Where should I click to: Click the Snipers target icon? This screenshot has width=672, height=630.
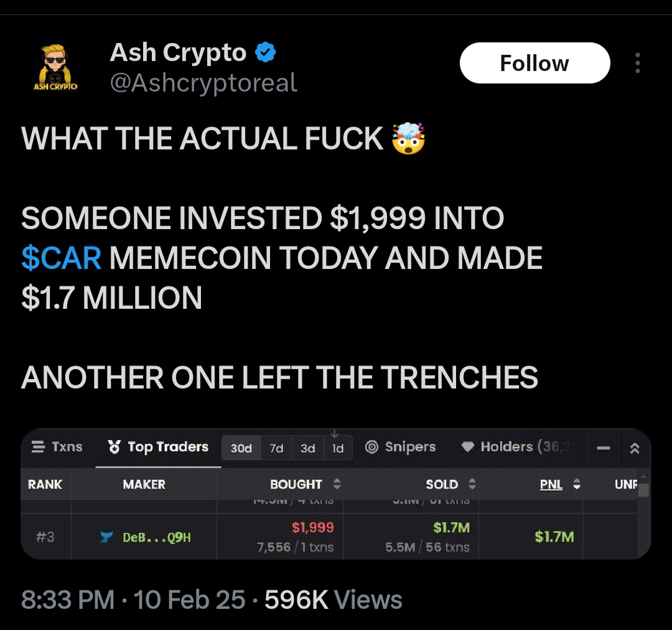pyautogui.click(x=372, y=447)
